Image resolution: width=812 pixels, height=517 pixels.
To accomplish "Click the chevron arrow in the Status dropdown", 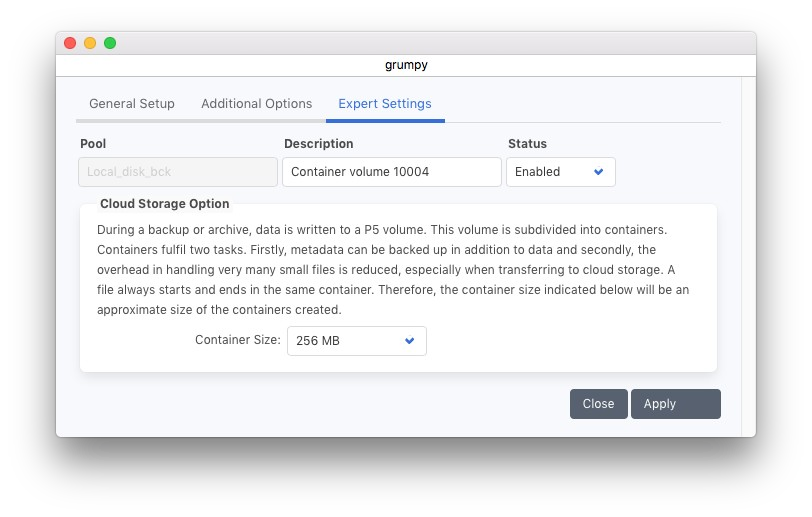I will pos(599,172).
